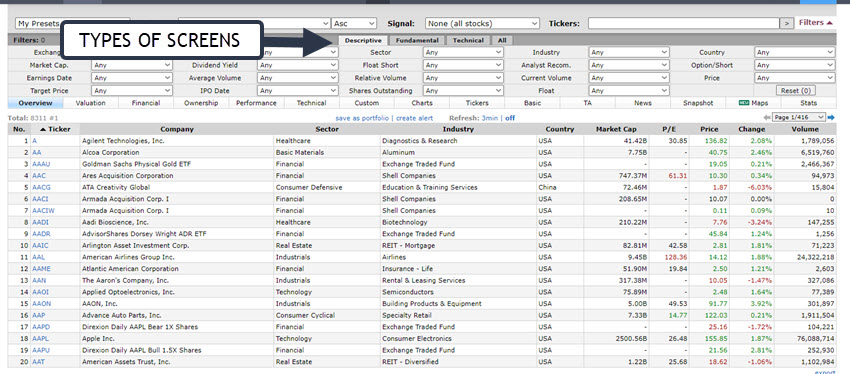Select the All filters tab
The image size is (850, 374).
point(502,41)
